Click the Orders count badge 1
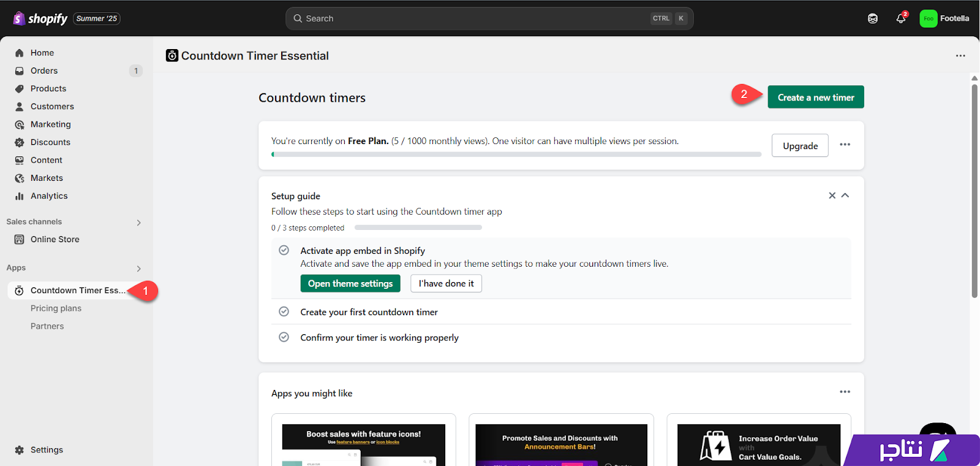980x466 pixels. [136, 71]
